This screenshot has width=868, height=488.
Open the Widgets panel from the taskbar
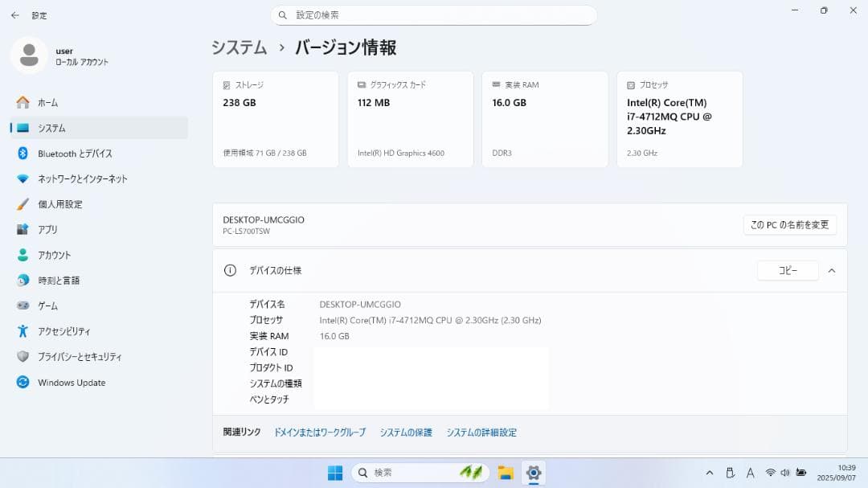472,473
